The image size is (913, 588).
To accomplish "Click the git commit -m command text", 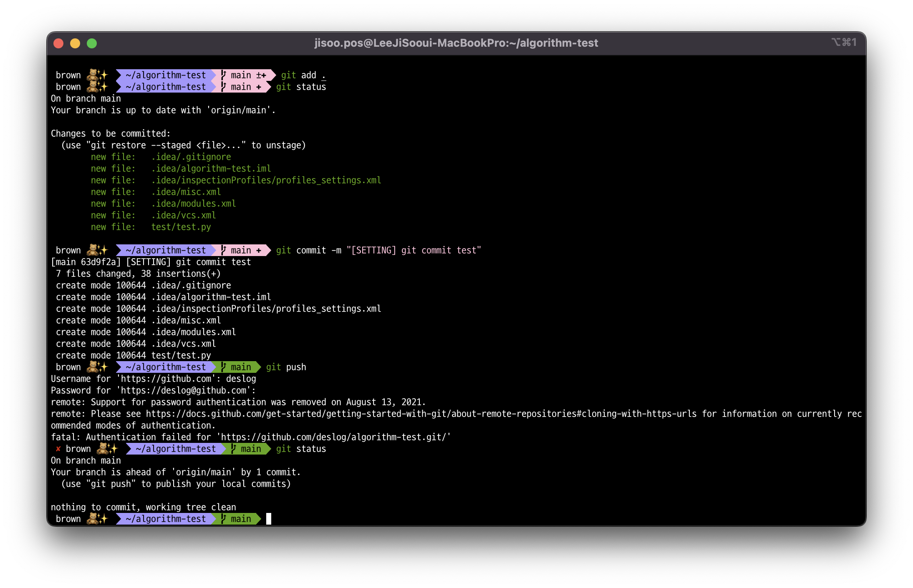I will click(378, 250).
